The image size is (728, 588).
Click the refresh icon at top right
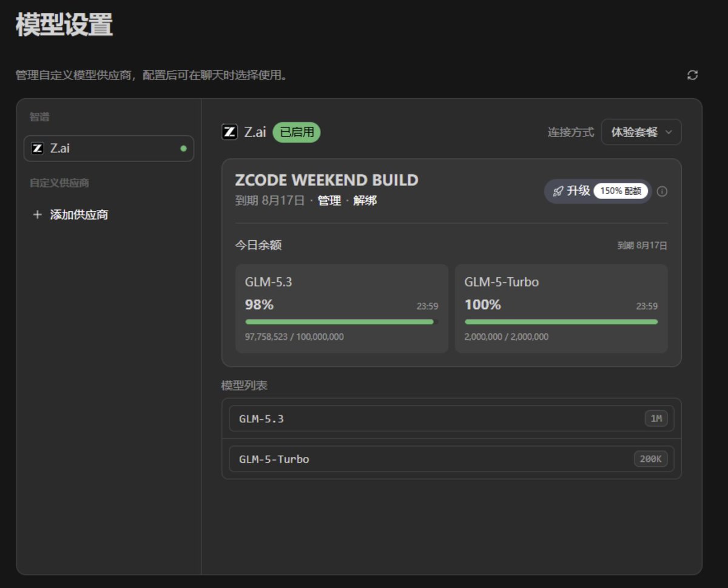(x=692, y=75)
